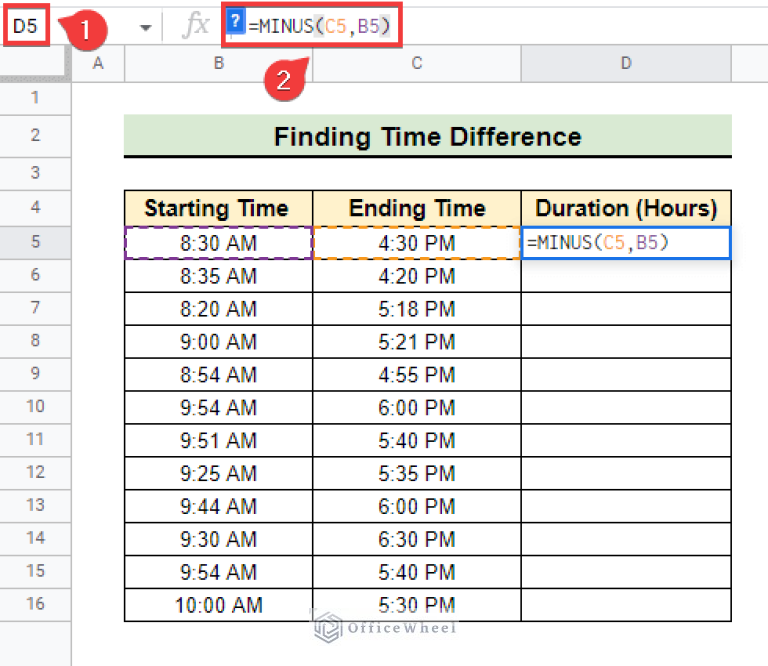
Task: Select column A header
Action: point(98,63)
